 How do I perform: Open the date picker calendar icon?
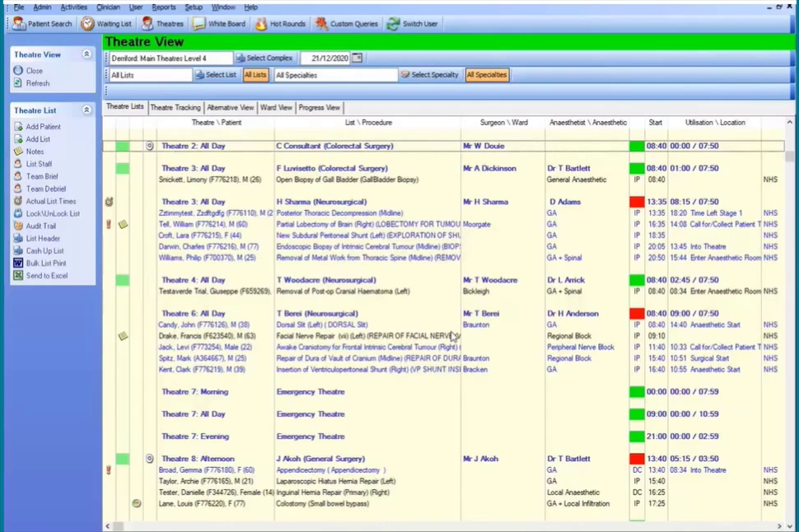pos(357,58)
